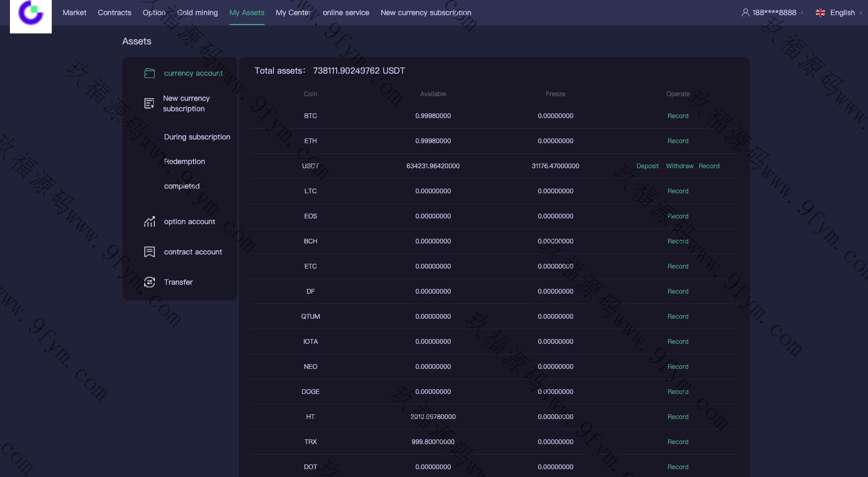
Task: Click the exchange logo in top-left corner
Action: tap(31, 14)
